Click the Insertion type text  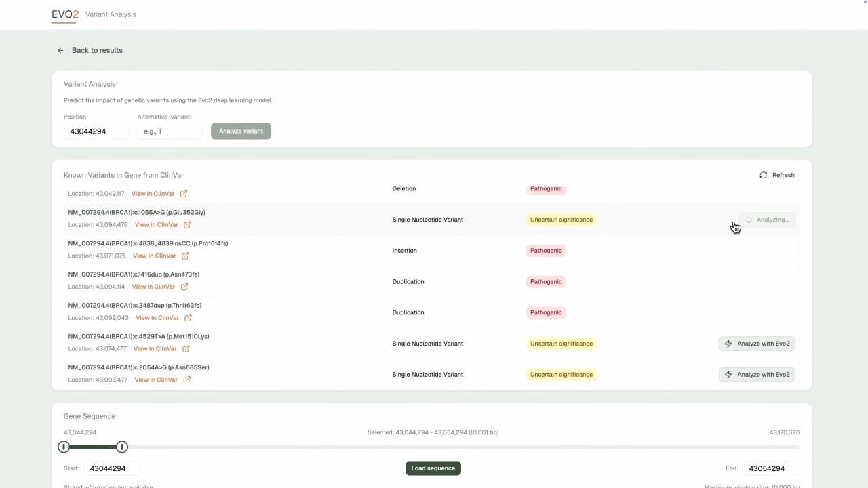[x=405, y=251]
